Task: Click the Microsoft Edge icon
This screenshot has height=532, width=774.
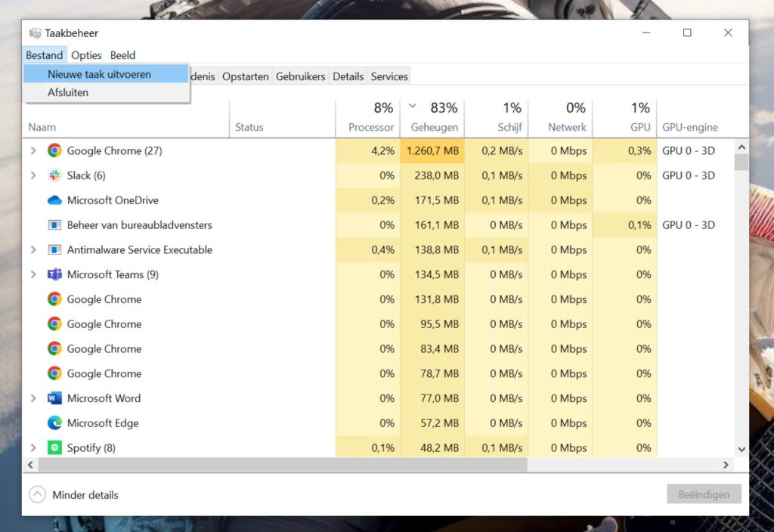Action: tap(54, 423)
